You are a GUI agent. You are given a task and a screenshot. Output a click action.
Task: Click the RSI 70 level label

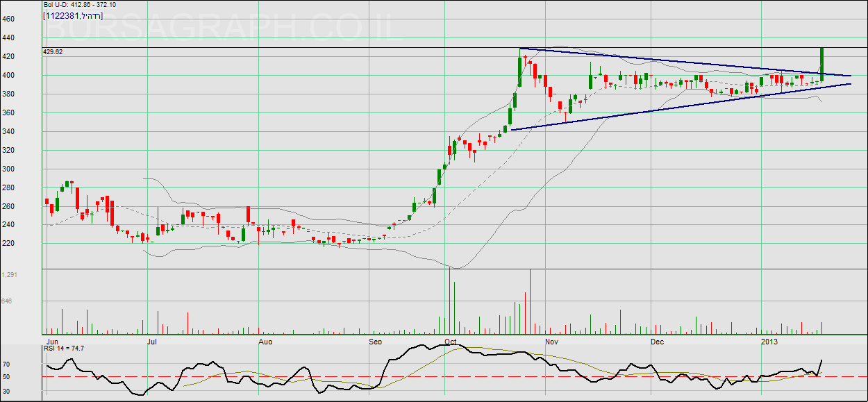coord(7,363)
